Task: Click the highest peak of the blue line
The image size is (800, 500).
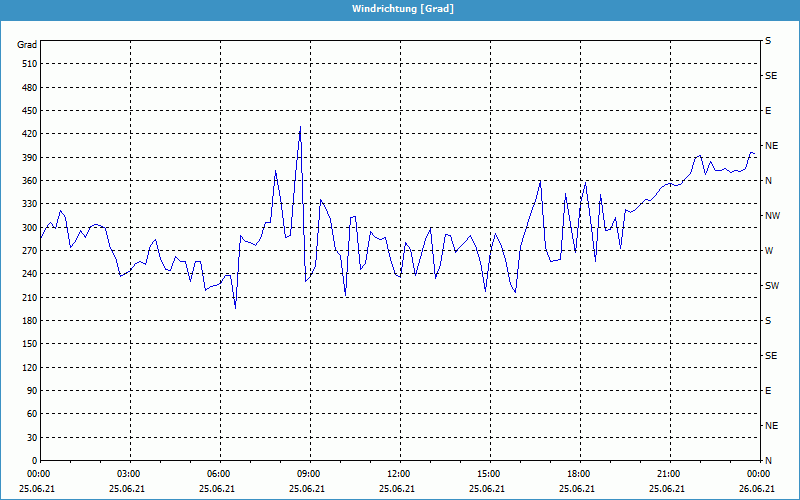Action: pyautogui.click(x=300, y=127)
